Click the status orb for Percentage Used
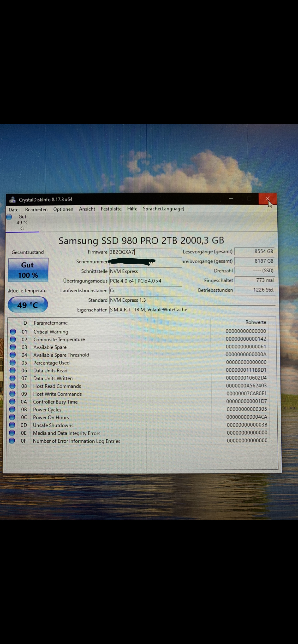Viewport: 298px width, 644px height. pos(12,363)
